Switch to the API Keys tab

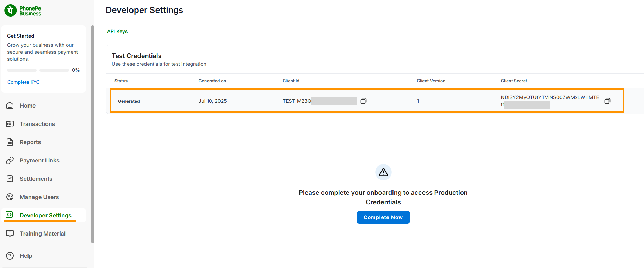click(x=117, y=31)
